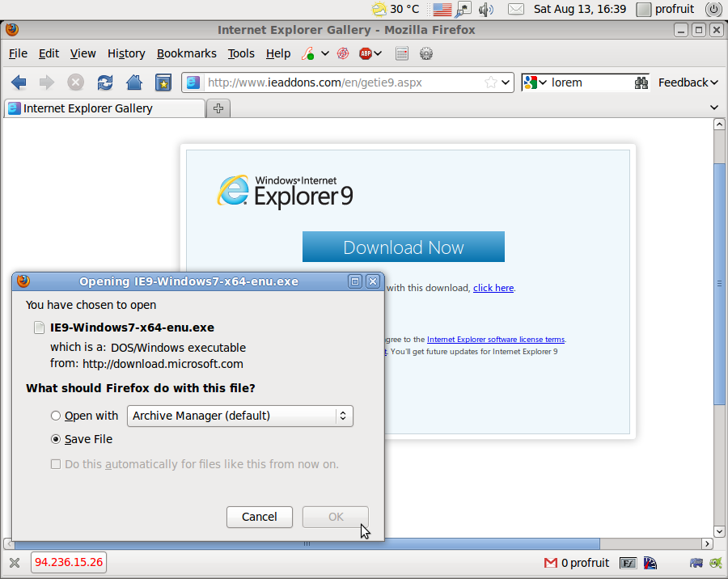Follow the click here link
Screen dimensions: 728x579
tap(493, 288)
